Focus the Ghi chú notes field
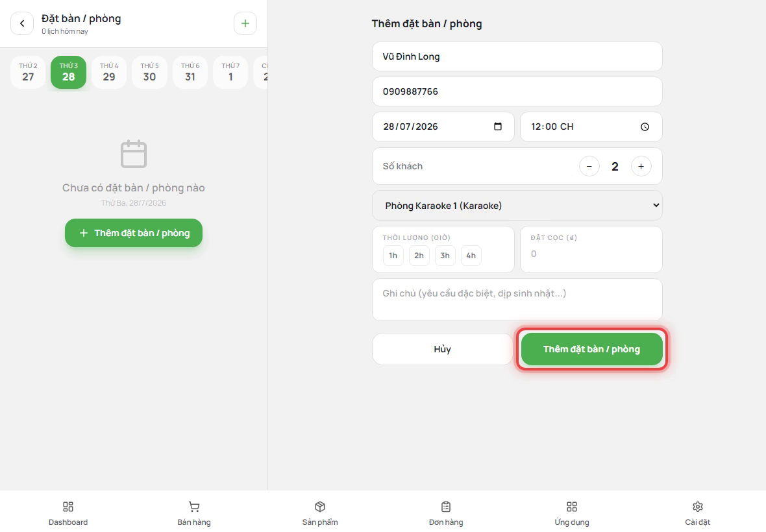The image size is (766, 532). (x=517, y=300)
